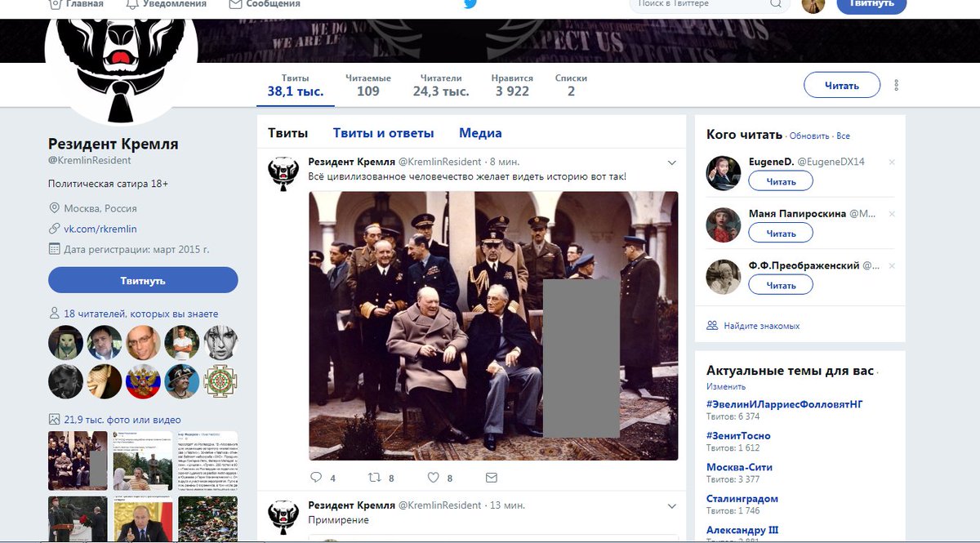The height and width of the screenshot is (543, 980).
Task: Open '18 читателей, которых вы знаете' link
Action: tap(140, 314)
